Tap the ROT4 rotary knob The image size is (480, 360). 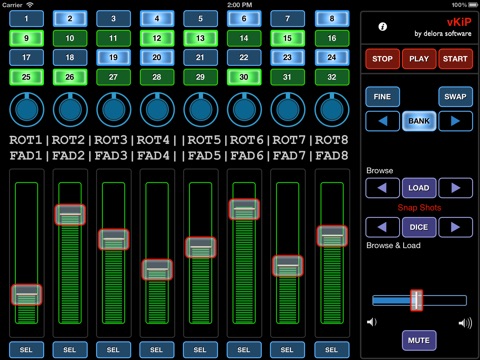157,109
